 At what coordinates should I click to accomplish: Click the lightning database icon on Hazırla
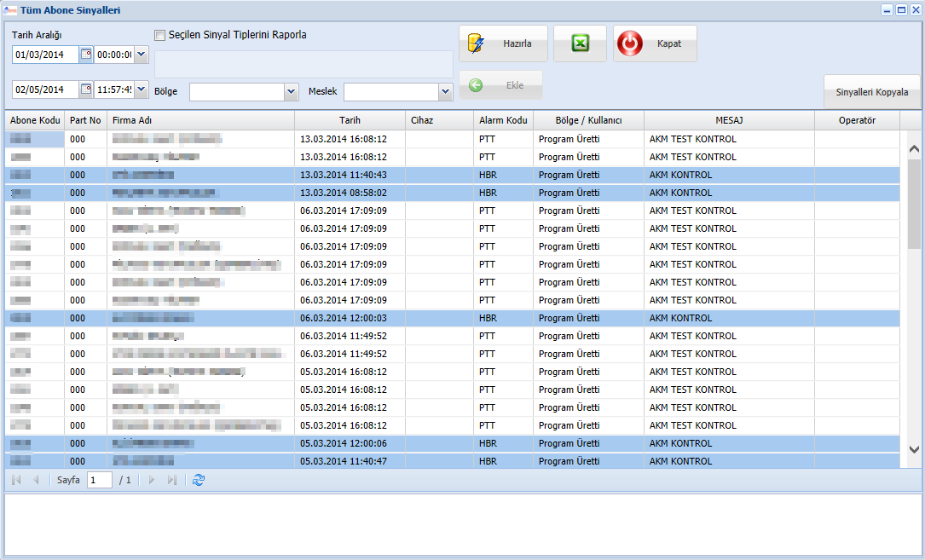pyautogui.click(x=476, y=43)
